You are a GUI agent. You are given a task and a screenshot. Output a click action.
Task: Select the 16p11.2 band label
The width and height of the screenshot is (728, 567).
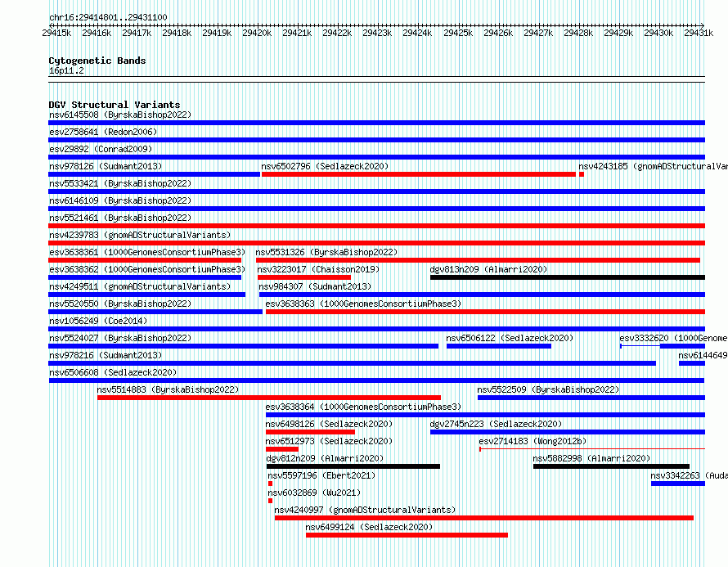tap(66, 70)
